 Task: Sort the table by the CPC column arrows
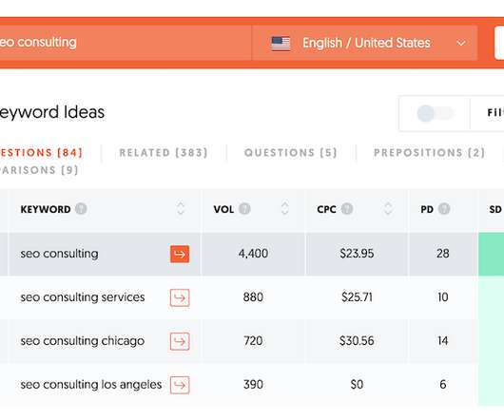point(388,209)
